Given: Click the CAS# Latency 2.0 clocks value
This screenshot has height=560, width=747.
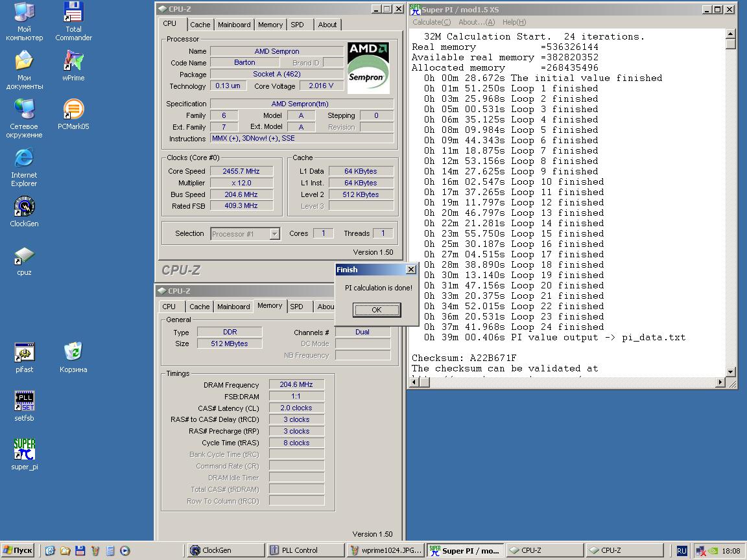Looking at the screenshot, I should pyautogui.click(x=296, y=408).
